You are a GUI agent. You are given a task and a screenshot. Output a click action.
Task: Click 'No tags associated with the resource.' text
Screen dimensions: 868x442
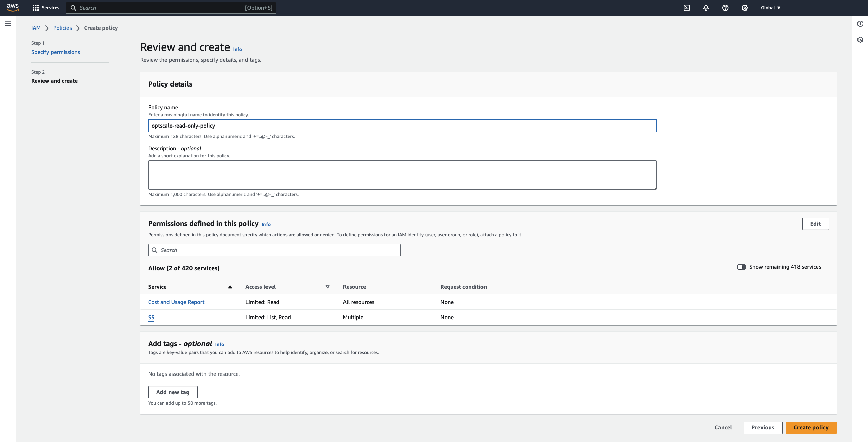(194, 374)
